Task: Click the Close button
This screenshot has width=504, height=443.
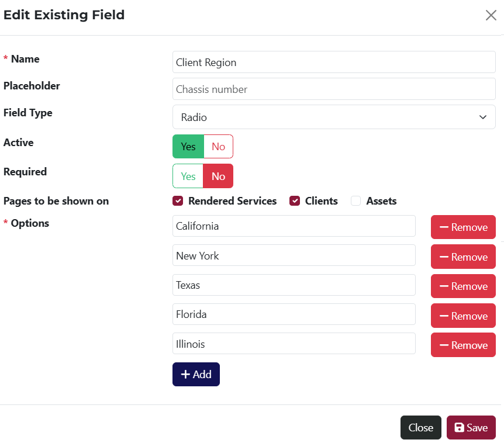Action: pyautogui.click(x=420, y=427)
